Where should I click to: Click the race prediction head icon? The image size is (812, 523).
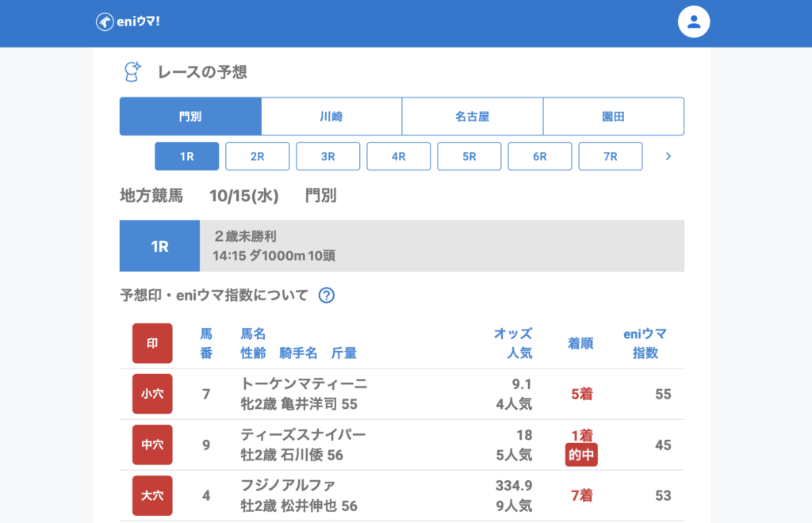point(132,72)
